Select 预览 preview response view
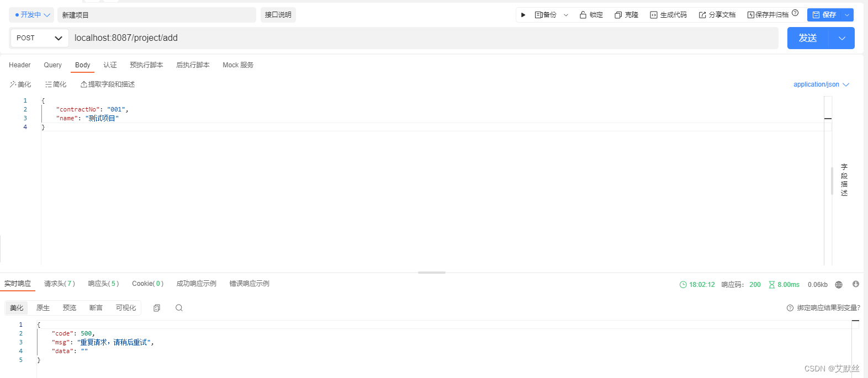 (x=70, y=308)
